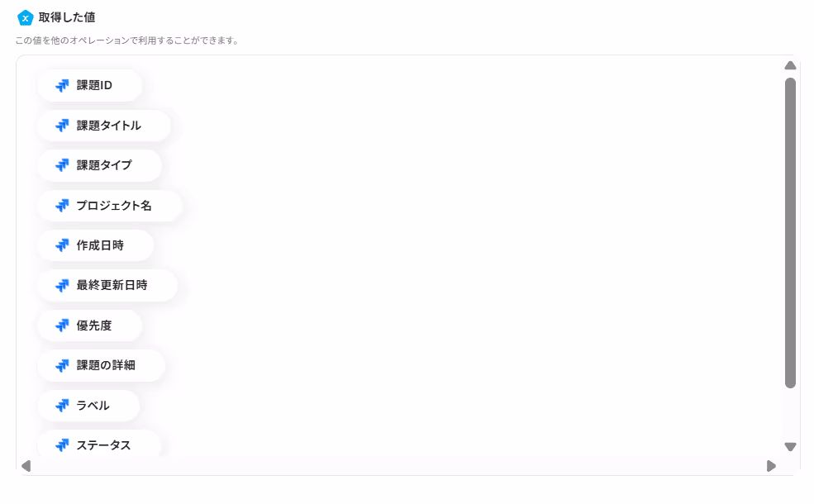Click the Jira icon beside プロジェクト名
This screenshot has height=504, width=814.
[62, 206]
